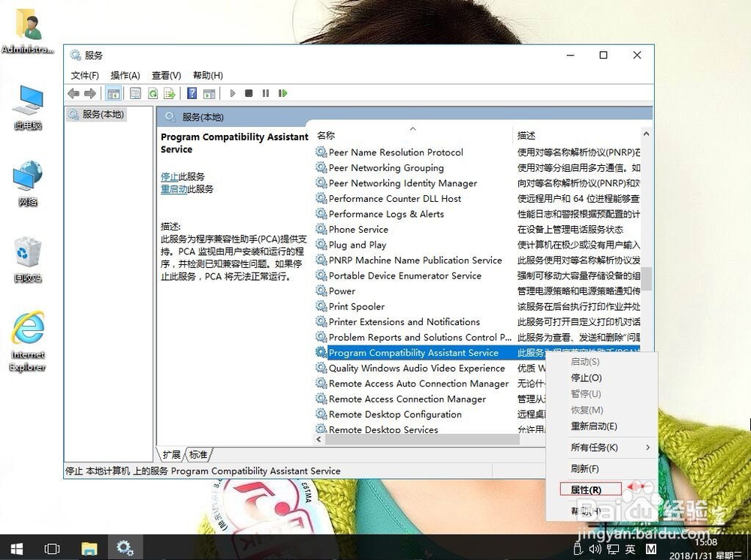Click the service Start (play) toolbar icon
The width and height of the screenshot is (751, 560).
(233, 93)
